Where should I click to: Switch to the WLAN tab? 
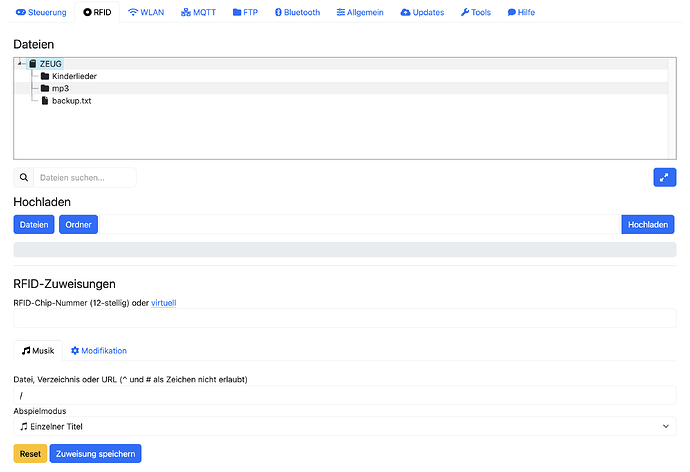(x=146, y=12)
